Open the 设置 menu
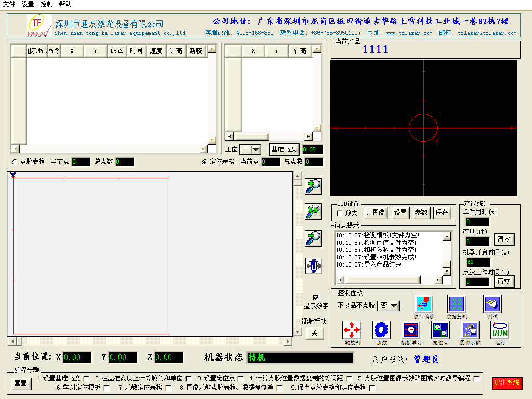Viewport: 532px width, 399px height. [28, 4]
